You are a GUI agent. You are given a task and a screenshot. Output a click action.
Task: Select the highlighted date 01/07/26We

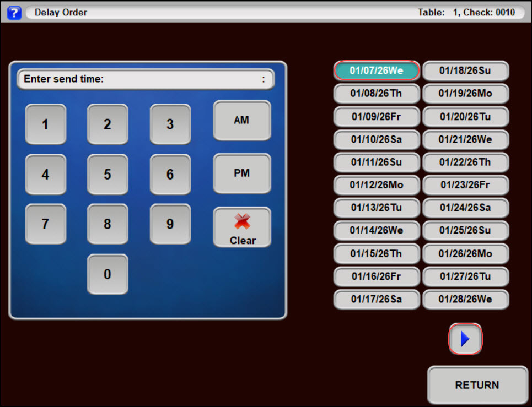[377, 70]
